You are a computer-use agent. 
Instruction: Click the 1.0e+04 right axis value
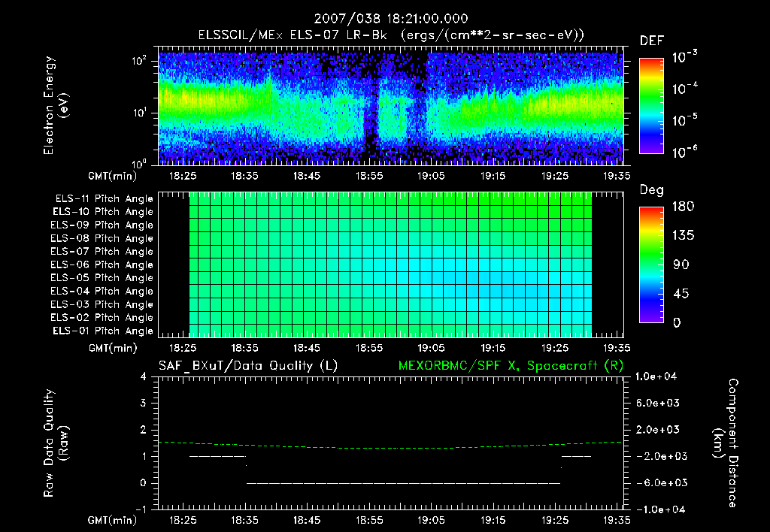pyautogui.click(x=656, y=377)
